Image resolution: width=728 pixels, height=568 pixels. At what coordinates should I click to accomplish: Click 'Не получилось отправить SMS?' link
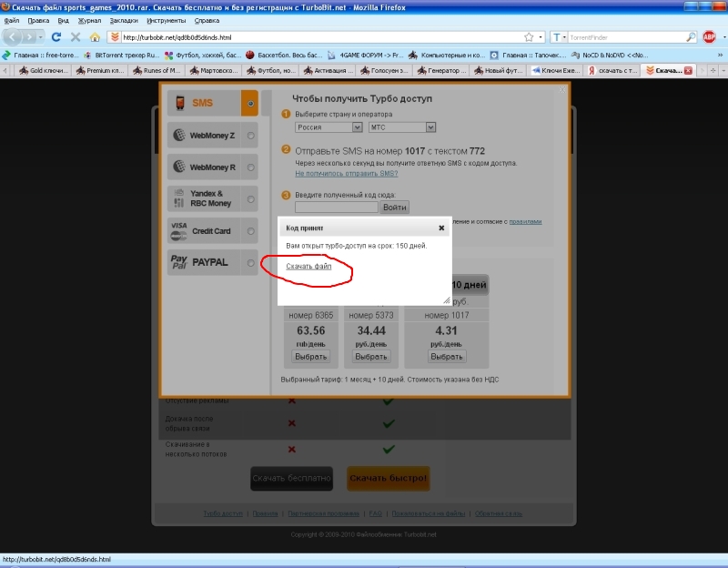coord(347,173)
